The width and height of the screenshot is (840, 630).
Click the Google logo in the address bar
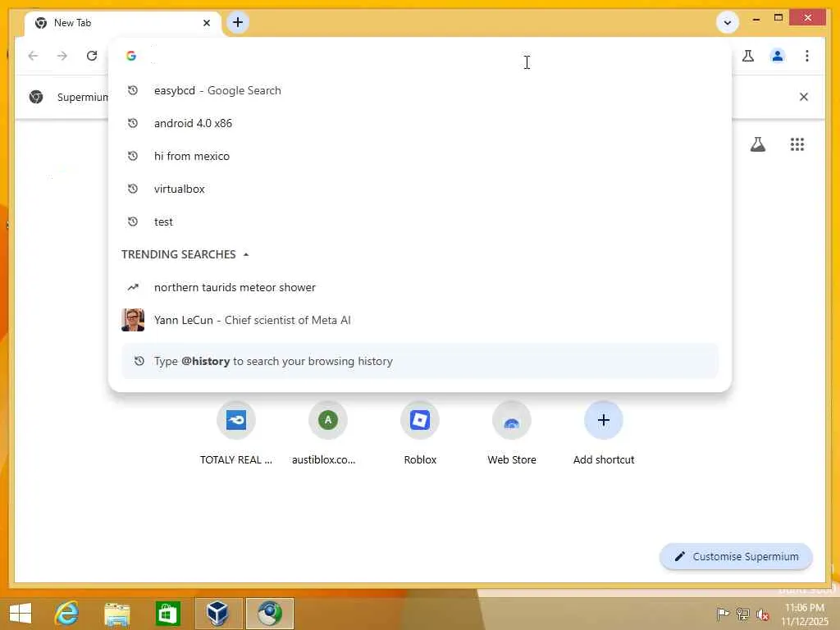[131, 56]
